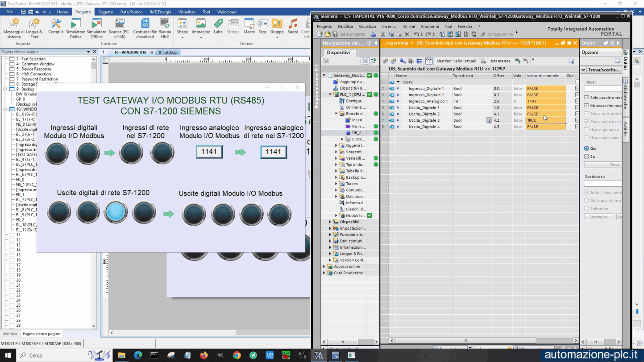Open the Online menu in TIA Portal
The width and height of the screenshot is (644, 362).
pyautogui.click(x=409, y=27)
